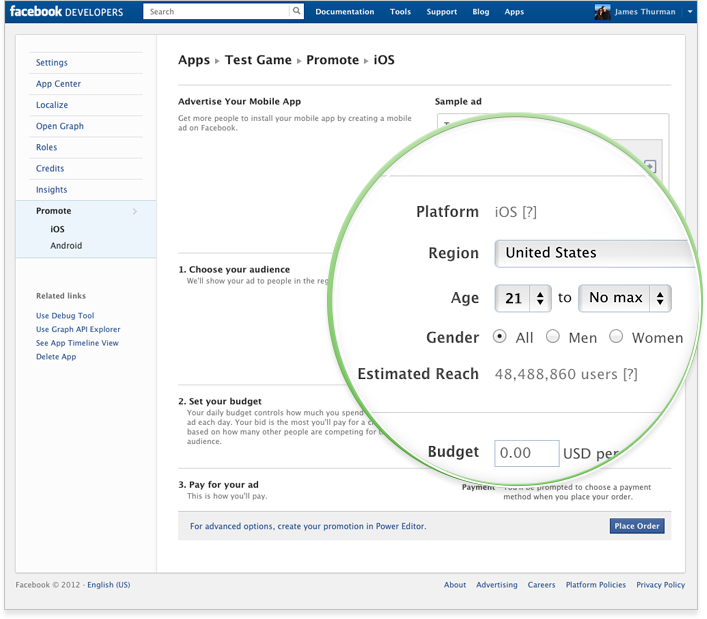Select iOS under Promote
The height and width of the screenshot is (619, 707).
tap(57, 229)
